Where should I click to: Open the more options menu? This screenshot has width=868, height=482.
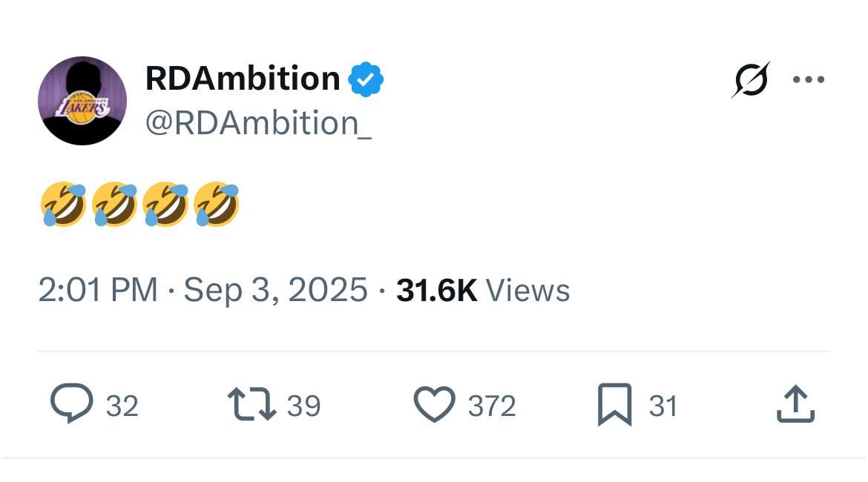809,78
